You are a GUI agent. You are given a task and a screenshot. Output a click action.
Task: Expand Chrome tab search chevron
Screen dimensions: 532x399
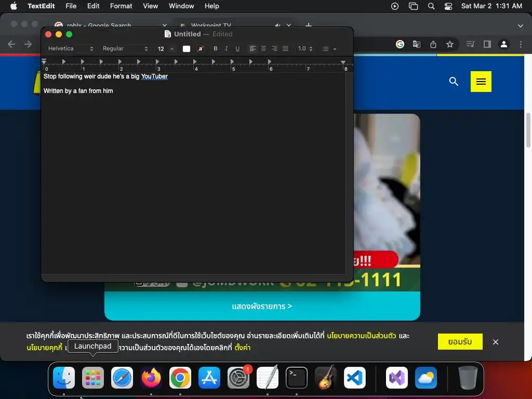pos(520,25)
